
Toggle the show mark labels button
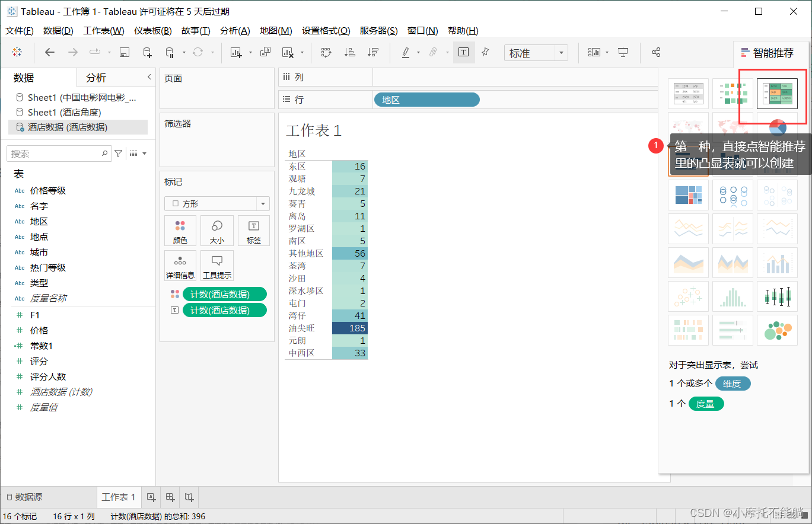(x=464, y=52)
